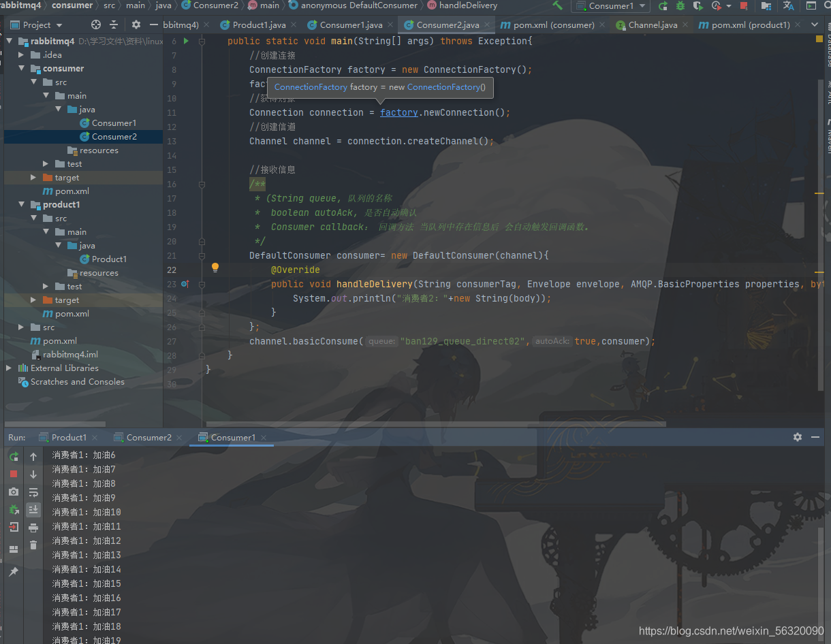Click the Build project hammer icon

tap(558, 5)
